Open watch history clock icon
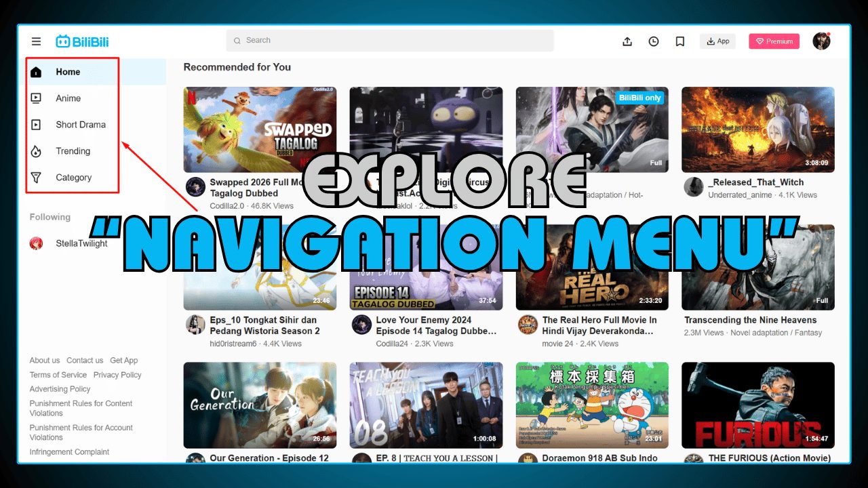Image resolution: width=868 pixels, height=488 pixels. (654, 41)
